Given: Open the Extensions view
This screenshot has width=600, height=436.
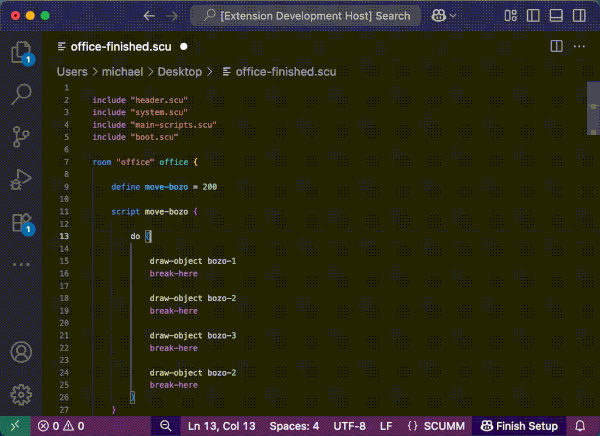Looking at the screenshot, I should point(21,222).
